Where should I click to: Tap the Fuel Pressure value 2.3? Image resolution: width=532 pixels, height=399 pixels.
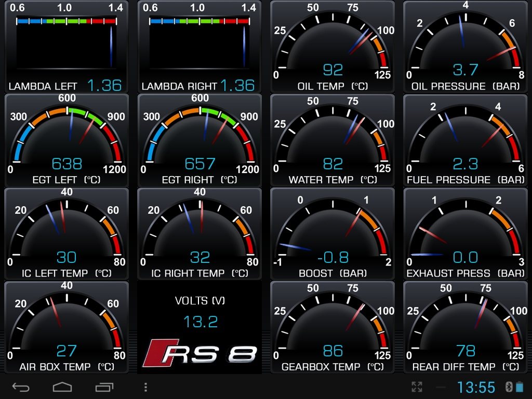[x=465, y=164]
